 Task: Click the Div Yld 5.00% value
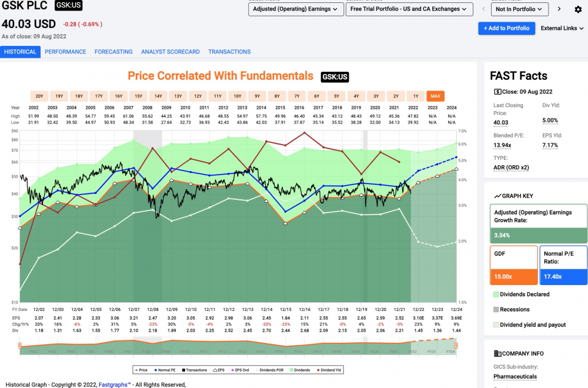(x=550, y=121)
